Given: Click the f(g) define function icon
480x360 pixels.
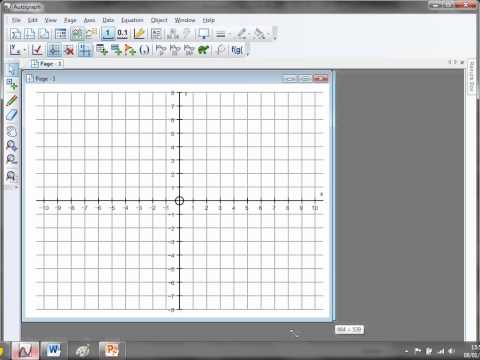Looking at the screenshot, I should tap(237, 50).
